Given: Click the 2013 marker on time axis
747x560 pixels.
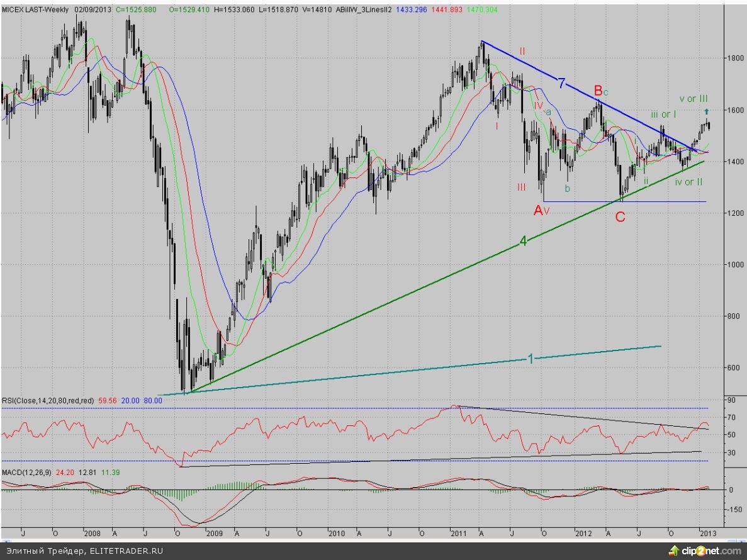Looking at the screenshot, I should coord(709,533).
